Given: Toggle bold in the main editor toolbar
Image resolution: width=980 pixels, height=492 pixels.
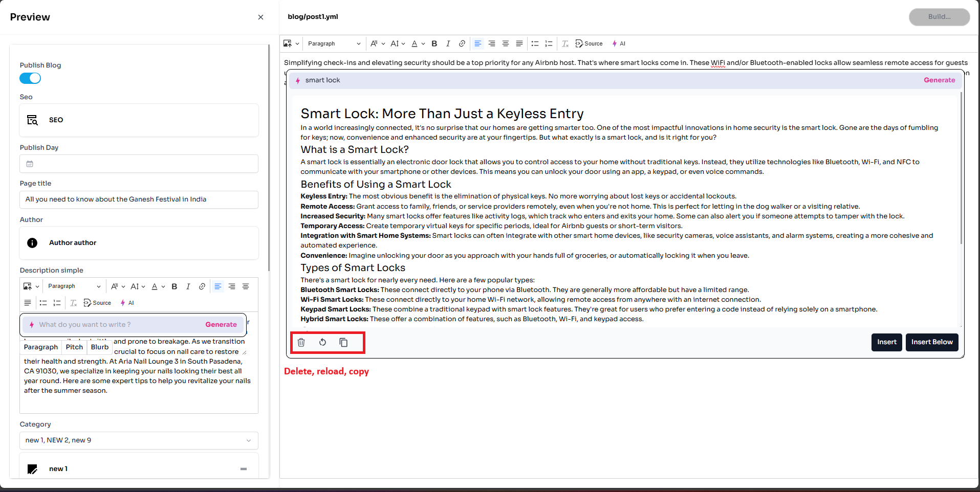Looking at the screenshot, I should (434, 43).
